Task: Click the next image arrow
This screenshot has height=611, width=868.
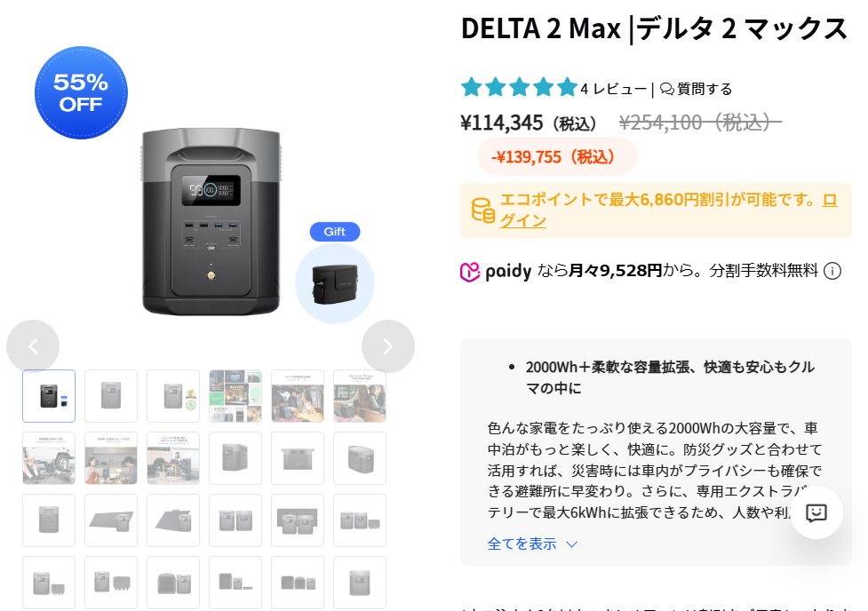Action: [x=387, y=345]
